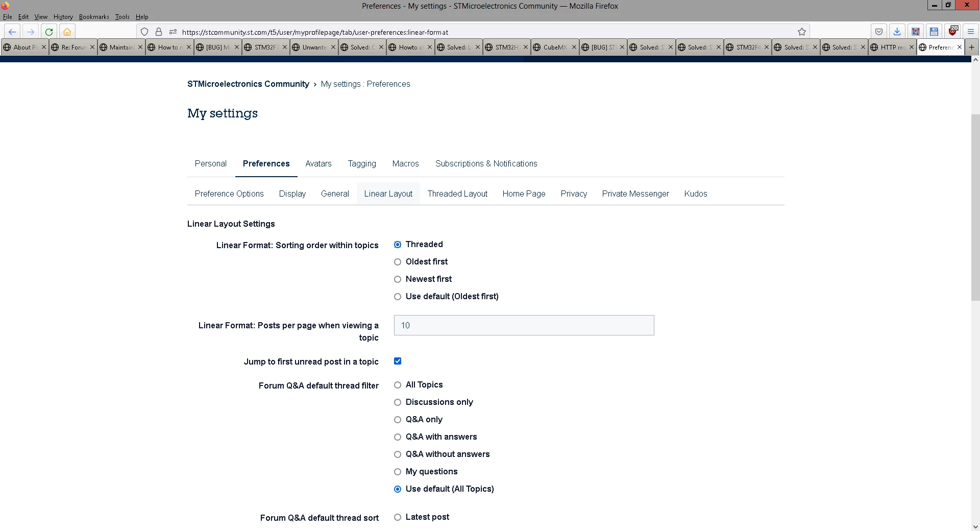Switch to the Macros tab
Image resolution: width=980 pixels, height=531 pixels.
(x=406, y=163)
